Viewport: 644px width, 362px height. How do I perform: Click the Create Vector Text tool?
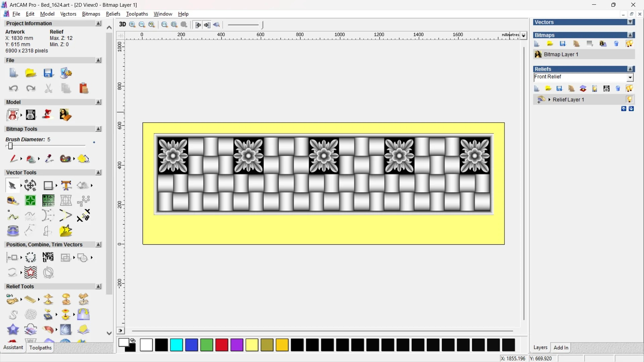[66, 185]
